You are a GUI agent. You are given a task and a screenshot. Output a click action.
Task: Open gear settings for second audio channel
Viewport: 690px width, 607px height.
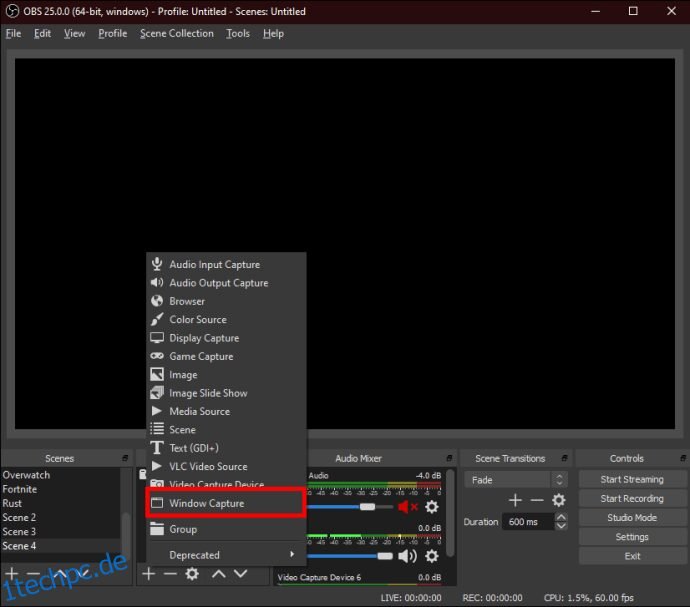pyautogui.click(x=432, y=556)
